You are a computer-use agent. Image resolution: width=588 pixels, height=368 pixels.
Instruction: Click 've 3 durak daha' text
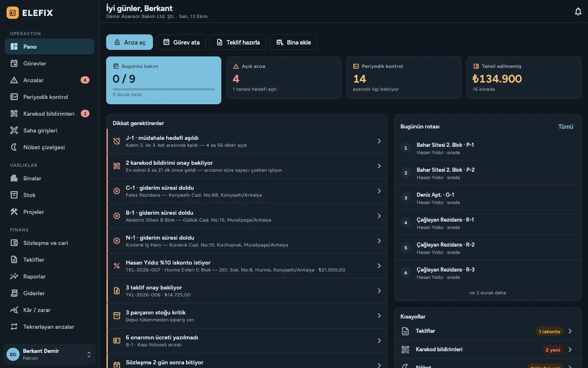(x=488, y=293)
